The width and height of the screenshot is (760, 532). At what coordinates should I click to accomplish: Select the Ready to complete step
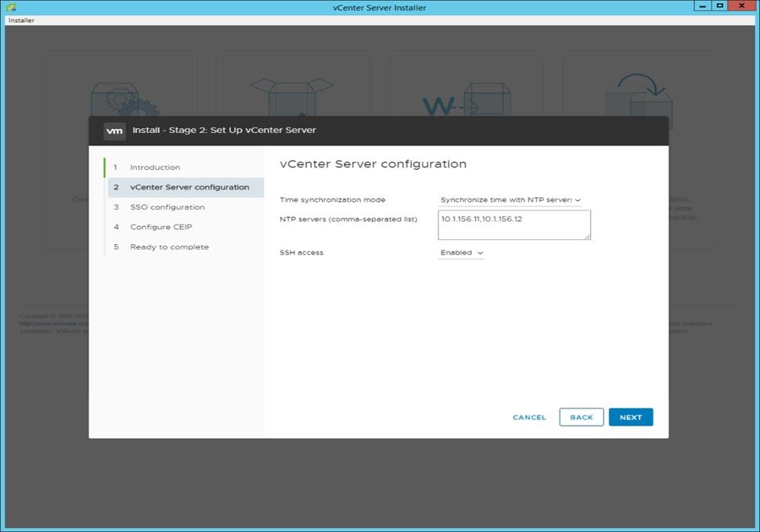tap(167, 246)
